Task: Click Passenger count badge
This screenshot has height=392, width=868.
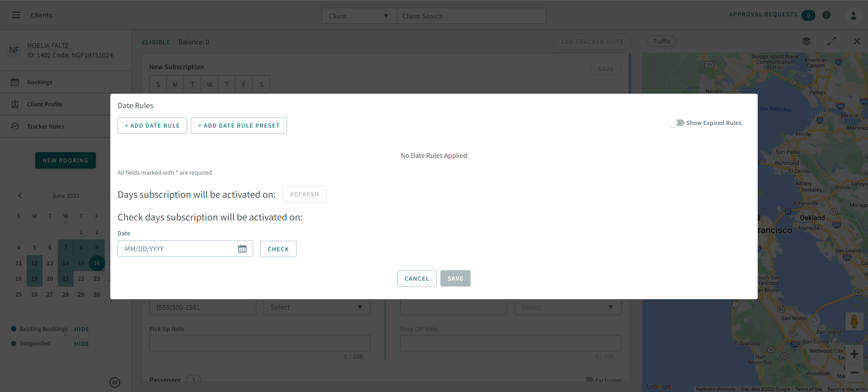Action: point(193,380)
